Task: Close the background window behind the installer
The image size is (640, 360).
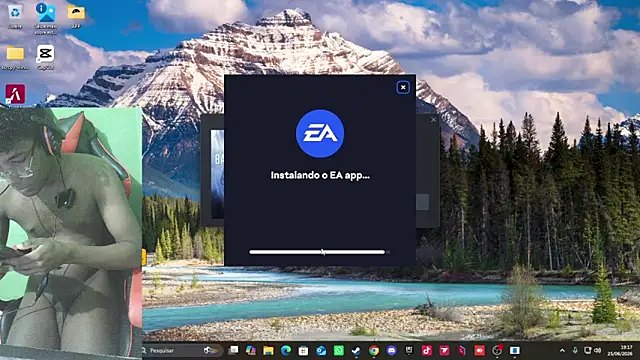Action: (x=433, y=120)
